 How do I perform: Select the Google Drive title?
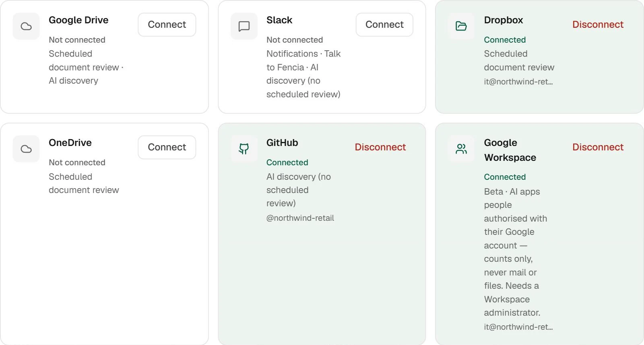(78, 20)
